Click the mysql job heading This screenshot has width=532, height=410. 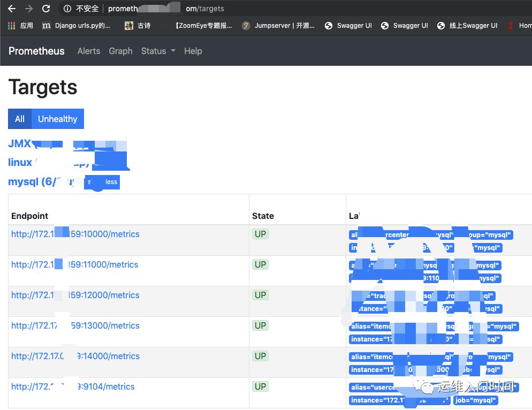coord(41,181)
